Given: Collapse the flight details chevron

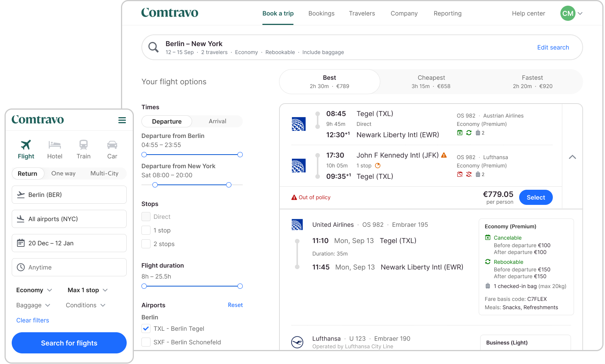Looking at the screenshot, I should [572, 157].
